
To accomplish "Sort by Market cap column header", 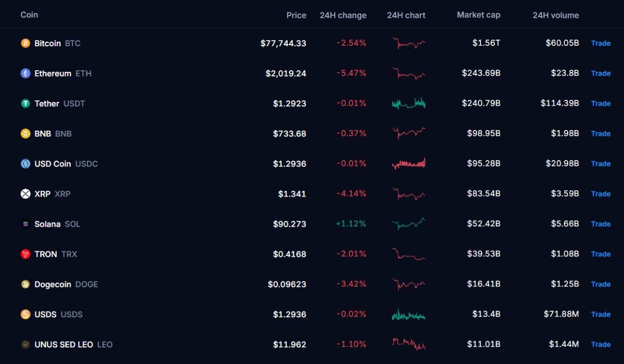I will click(x=478, y=15).
